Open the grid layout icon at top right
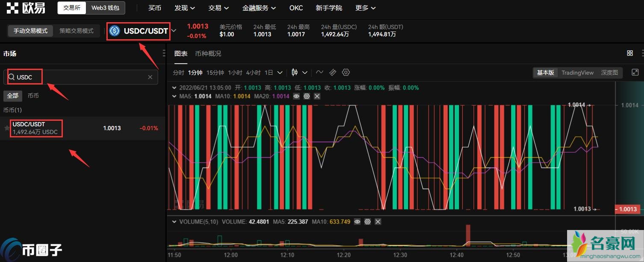This screenshot has height=262, width=644. click(x=630, y=53)
